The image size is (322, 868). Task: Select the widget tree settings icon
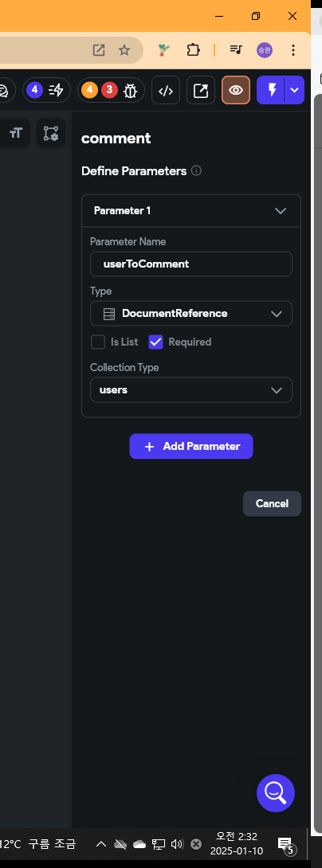(x=51, y=134)
